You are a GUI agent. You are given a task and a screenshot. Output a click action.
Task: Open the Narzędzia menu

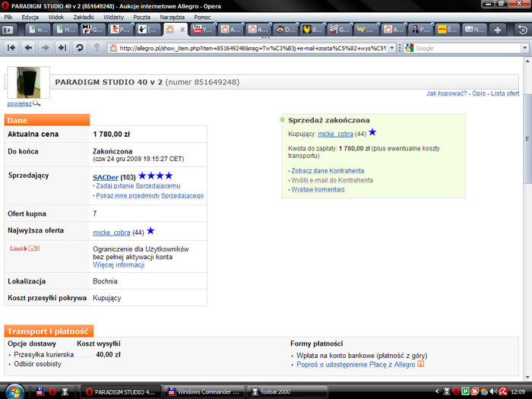172,17
